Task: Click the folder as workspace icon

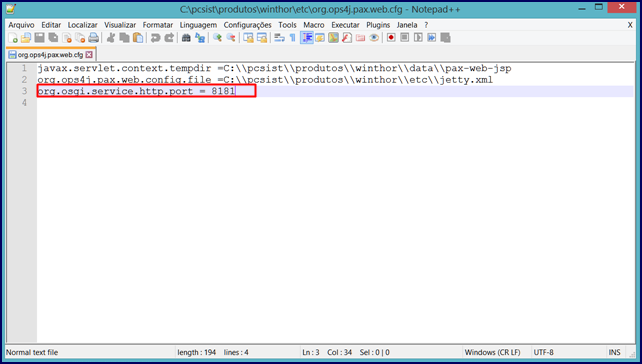Action: click(x=360, y=38)
